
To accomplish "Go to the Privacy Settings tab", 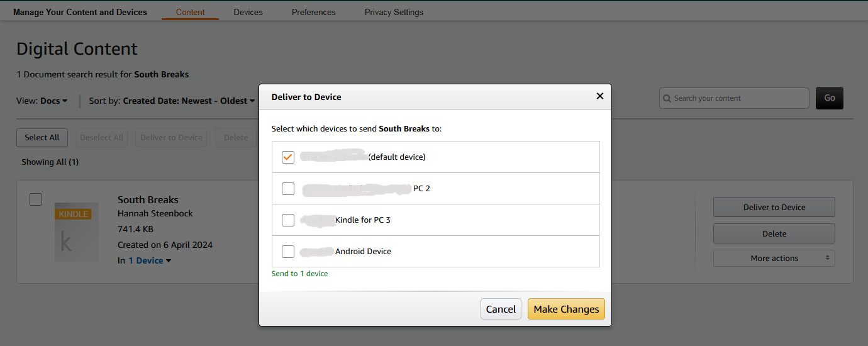I will (x=394, y=12).
